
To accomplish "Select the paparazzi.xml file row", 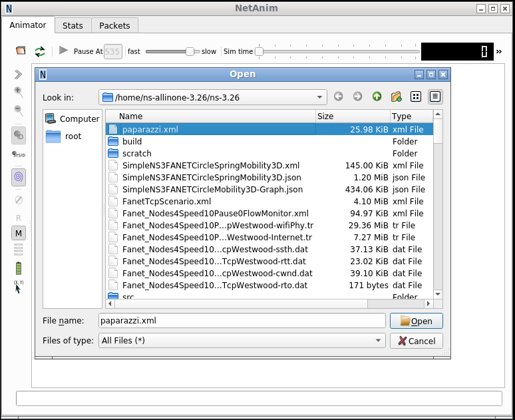I will (x=269, y=129).
